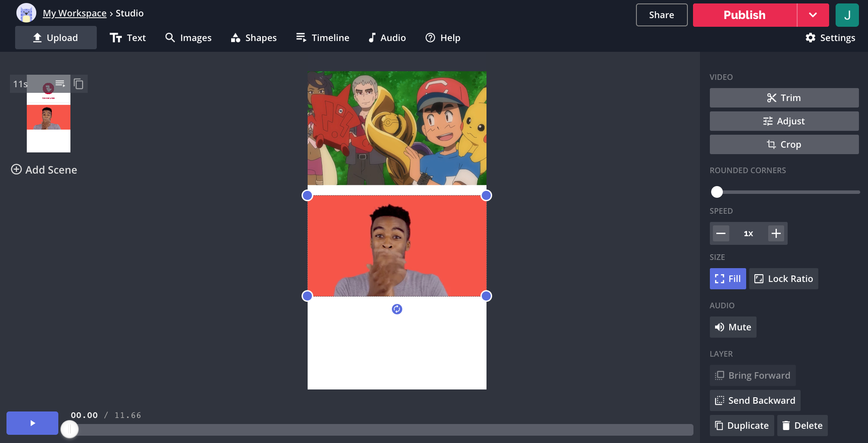Viewport: 868px width, 443px height.
Task: Click the duplicate scene icon beside the thumbnail
Action: (79, 84)
